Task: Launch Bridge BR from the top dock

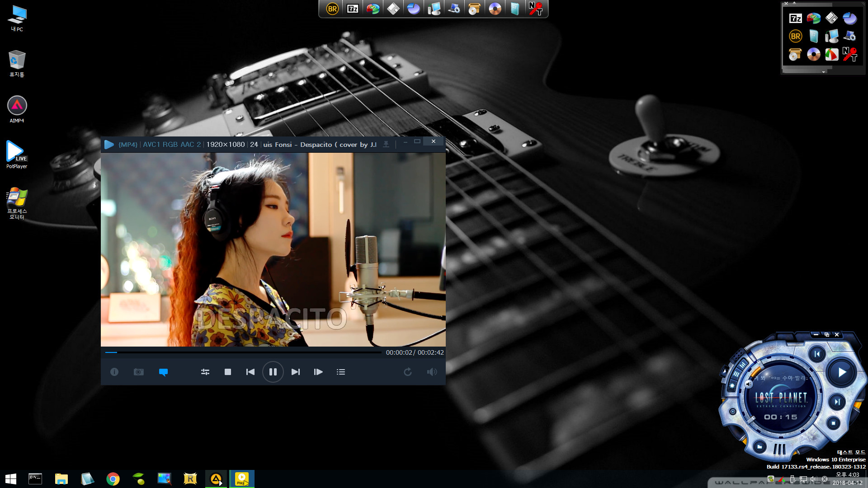Action: (x=332, y=9)
